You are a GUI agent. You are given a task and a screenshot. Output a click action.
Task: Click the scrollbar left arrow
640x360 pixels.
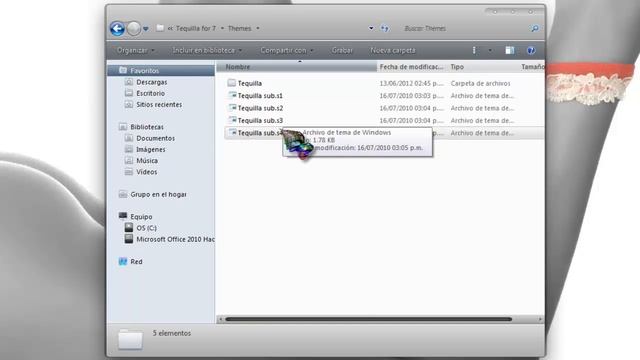click(x=220, y=319)
